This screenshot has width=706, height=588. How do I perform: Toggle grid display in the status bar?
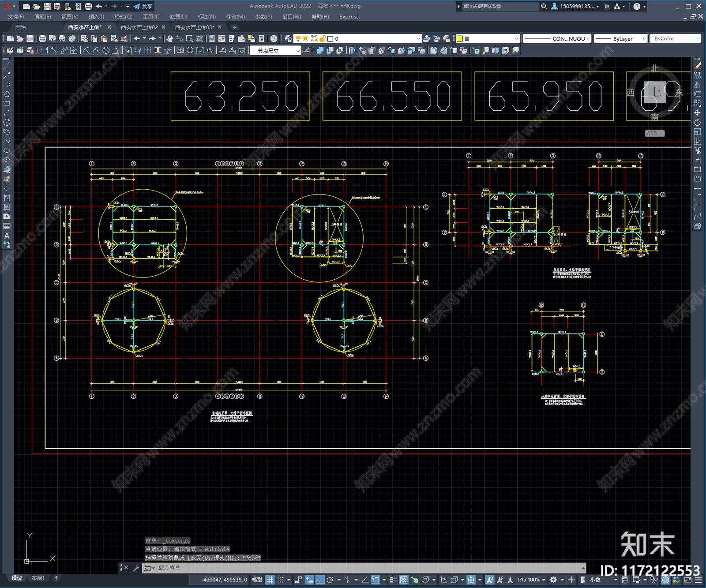pos(270,580)
